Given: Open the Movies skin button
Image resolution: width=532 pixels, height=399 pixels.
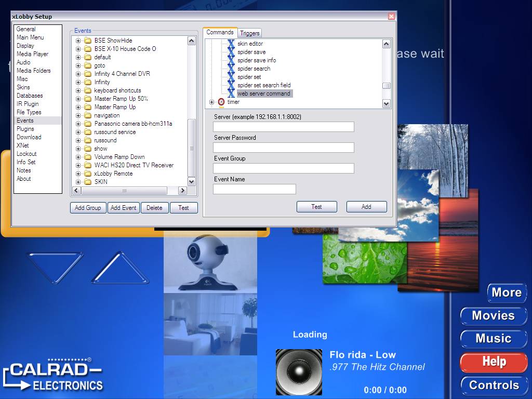Looking at the screenshot, I should [x=494, y=315].
